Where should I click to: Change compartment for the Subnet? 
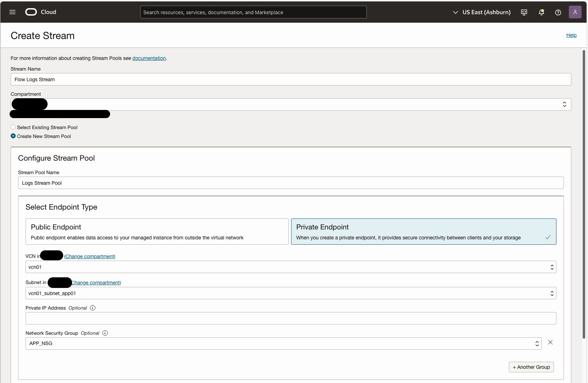[96, 283]
